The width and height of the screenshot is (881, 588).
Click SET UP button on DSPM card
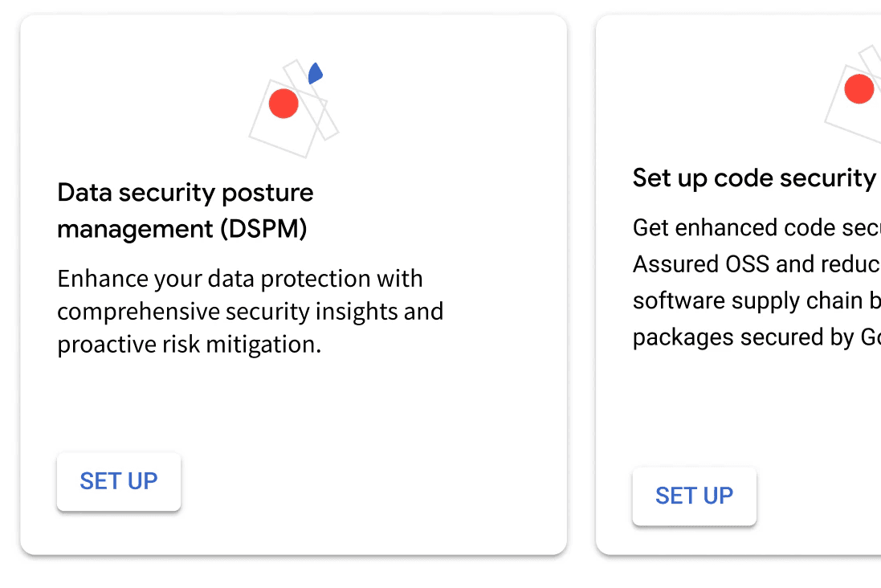coord(119,482)
